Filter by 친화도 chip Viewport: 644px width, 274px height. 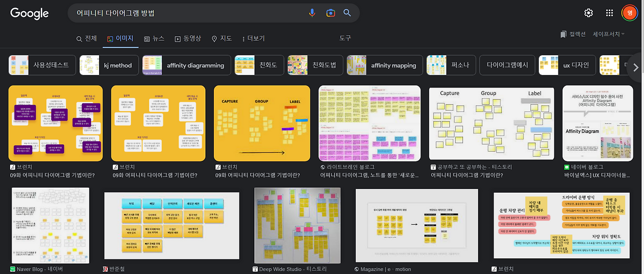click(259, 65)
